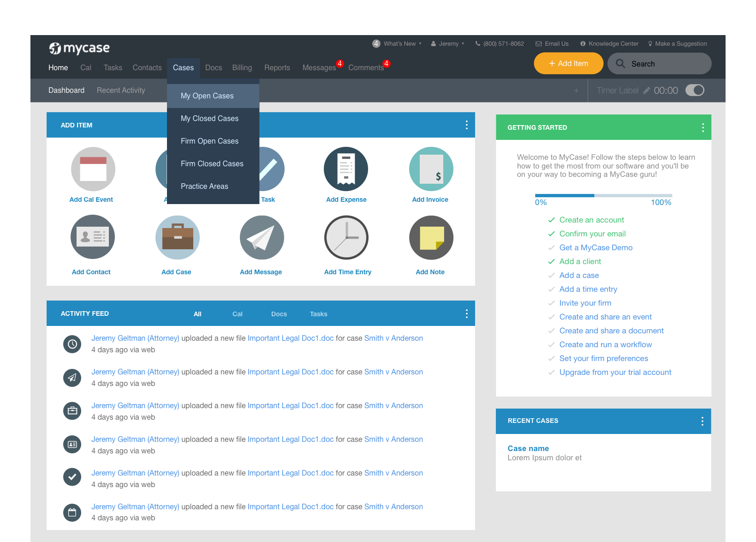Click Upgrade from your trial account link

(x=615, y=373)
